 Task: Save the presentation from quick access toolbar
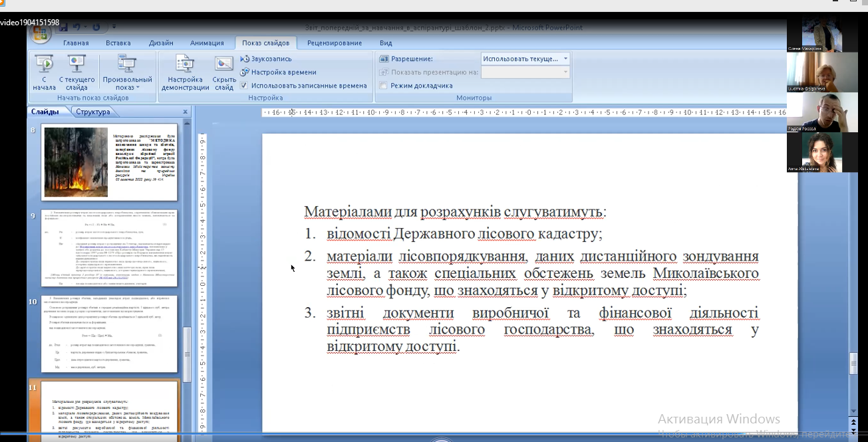pyautogui.click(x=64, y=27)
